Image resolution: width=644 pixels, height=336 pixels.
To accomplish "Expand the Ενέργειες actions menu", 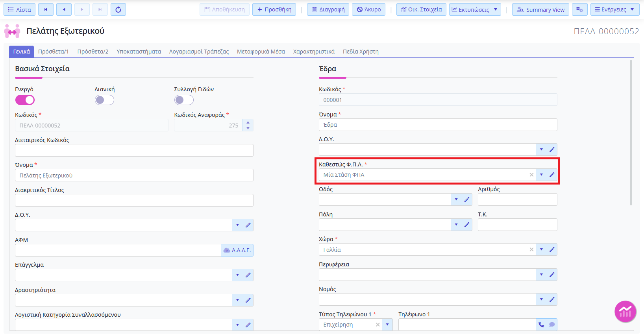I will click(614, 9).
